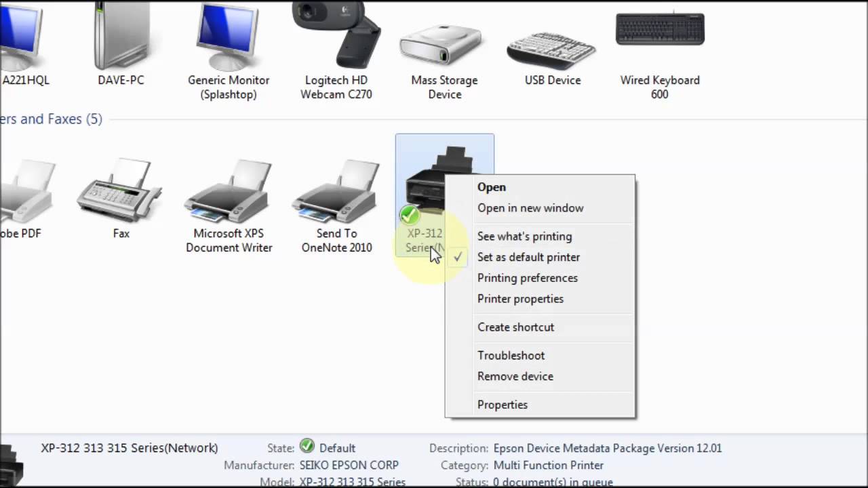Click the Mass Storage Device label
Viewport: 868px width, 488px height.
pos(444,87)
